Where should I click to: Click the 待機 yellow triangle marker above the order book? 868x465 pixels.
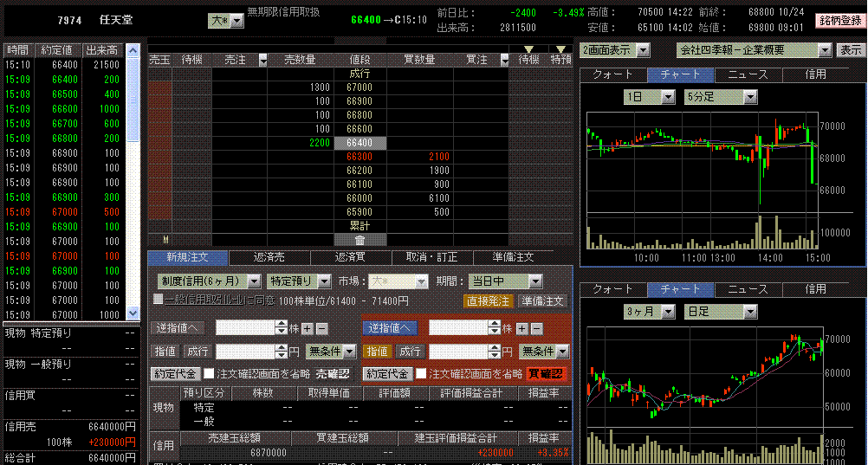tap(529, 49)
